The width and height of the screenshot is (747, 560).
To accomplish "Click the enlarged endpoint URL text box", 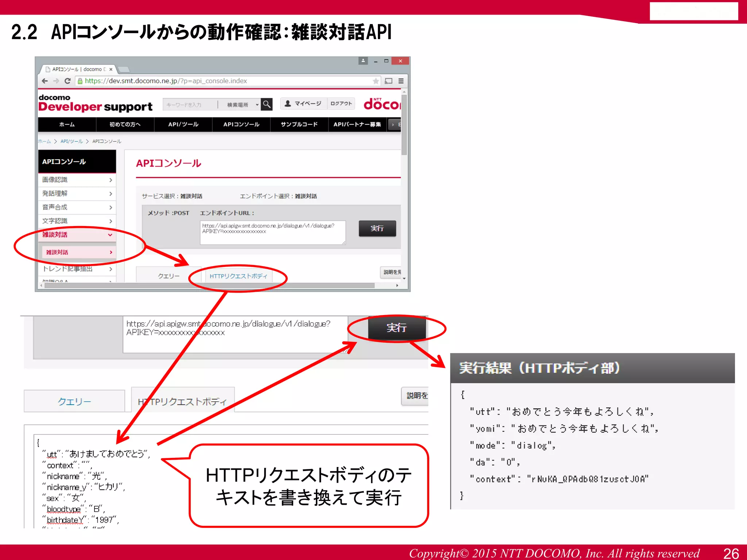I will (235, 335).
